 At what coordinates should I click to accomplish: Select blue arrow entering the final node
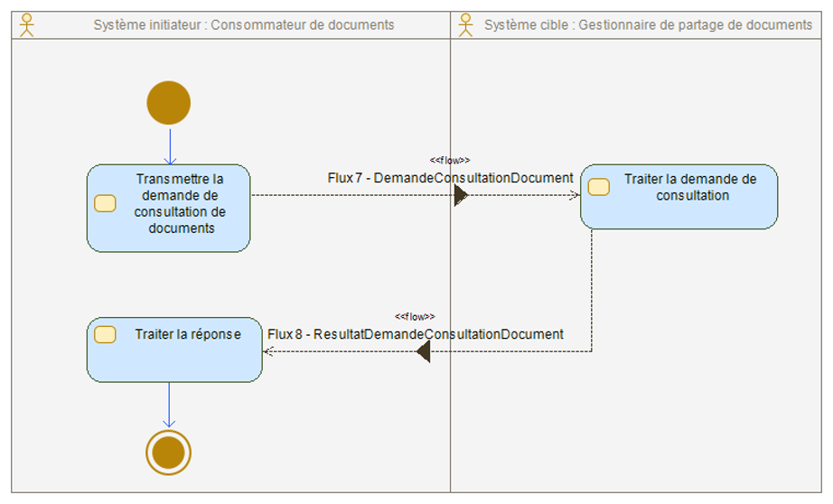tap(169, 404)
